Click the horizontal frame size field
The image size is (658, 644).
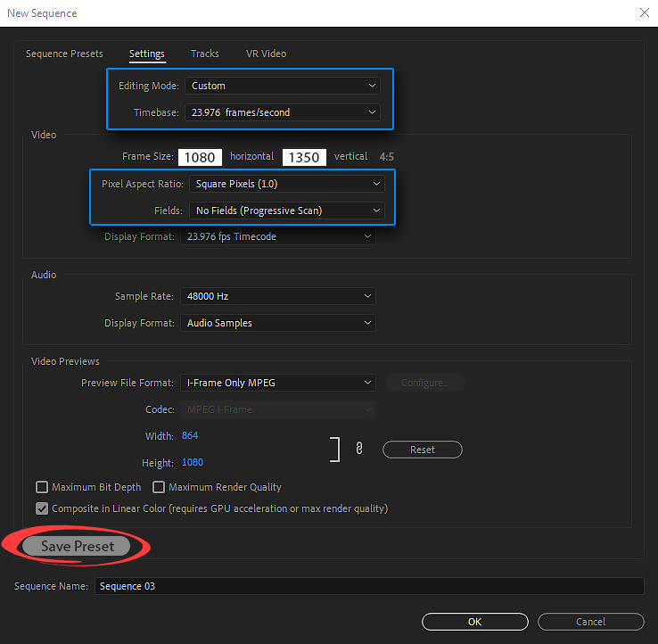coord(200,157)
